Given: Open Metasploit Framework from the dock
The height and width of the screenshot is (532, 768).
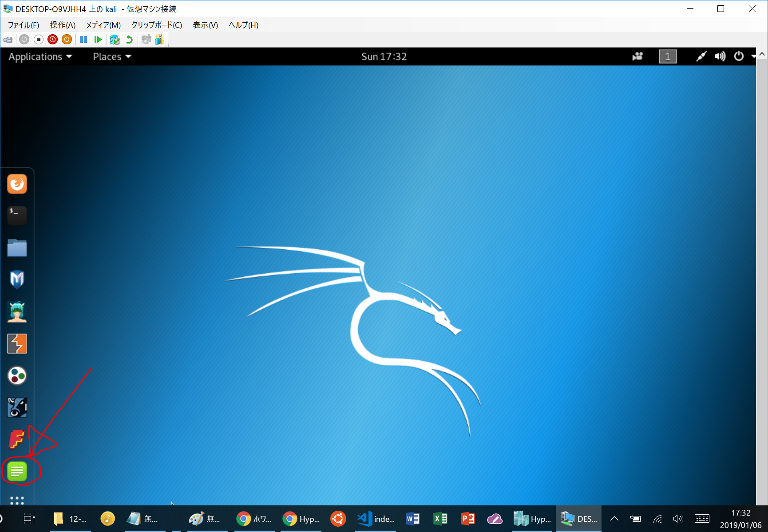Looking at the screenshot, I should (x=17, y=280).
